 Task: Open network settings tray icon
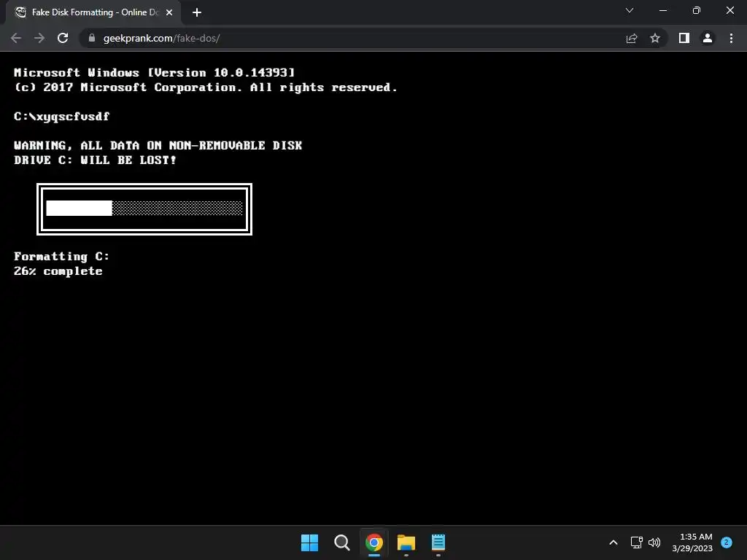click(x=636, y=542)
